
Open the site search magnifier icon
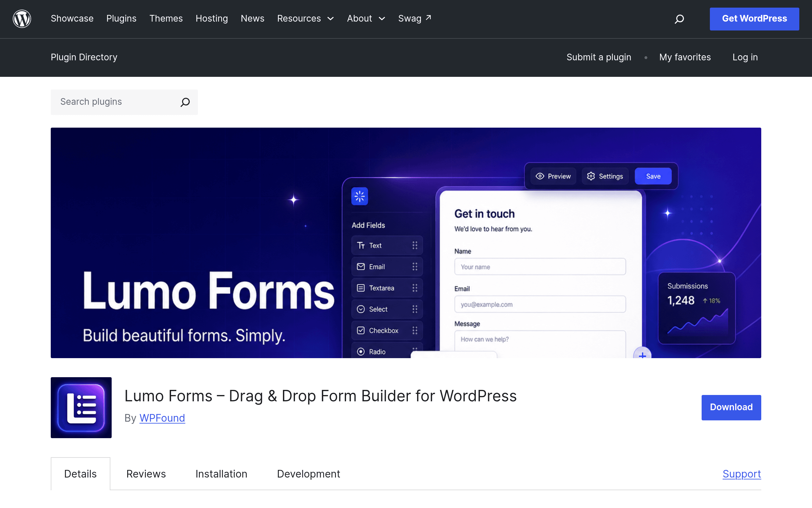[x=679, y=19]
